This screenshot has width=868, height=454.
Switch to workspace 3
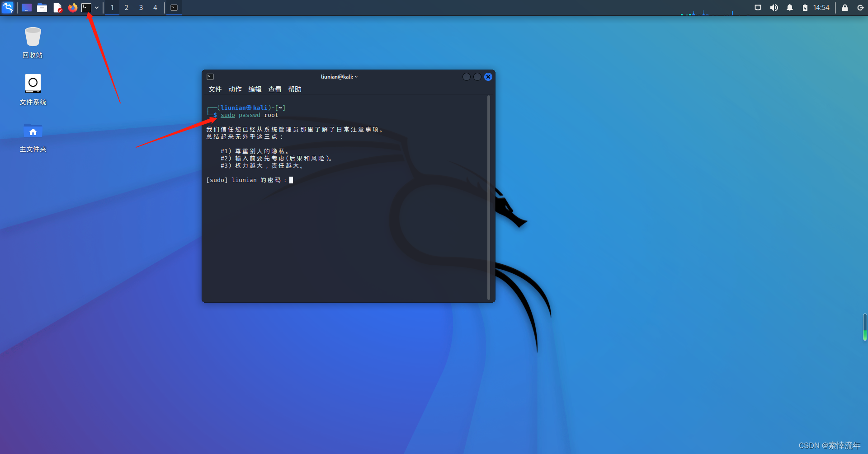pyautogui.click(x=141, y=8)
